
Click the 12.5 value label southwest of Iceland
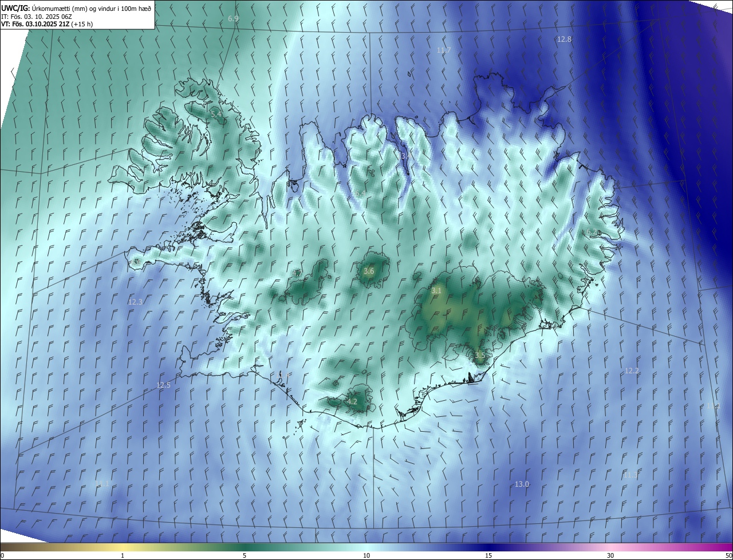tap(163, 385)
